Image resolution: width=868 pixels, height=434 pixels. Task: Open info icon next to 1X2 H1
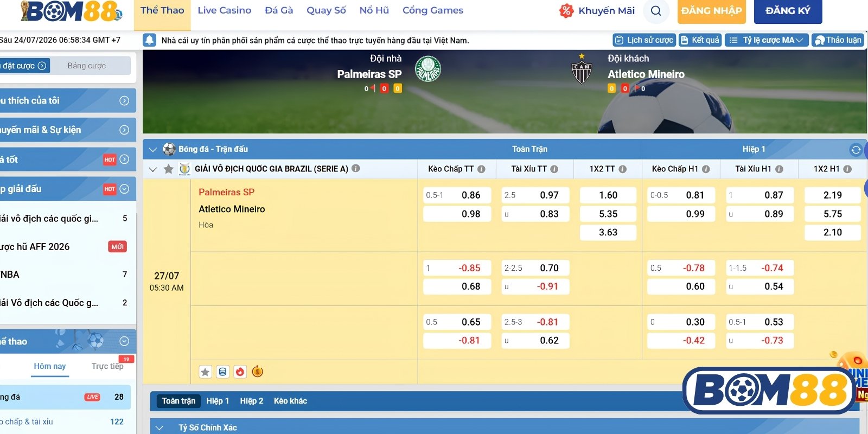click(847, 169)
